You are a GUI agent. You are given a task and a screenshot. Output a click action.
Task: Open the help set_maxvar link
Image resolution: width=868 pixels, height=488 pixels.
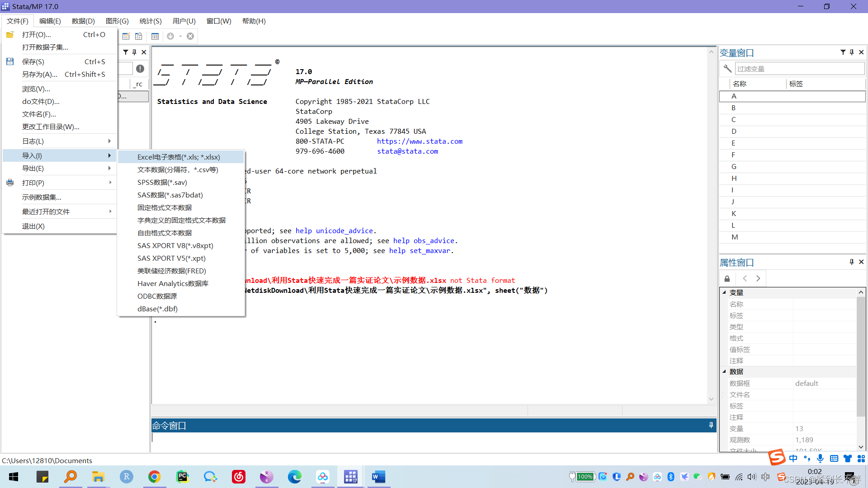[x=420, y=250]
